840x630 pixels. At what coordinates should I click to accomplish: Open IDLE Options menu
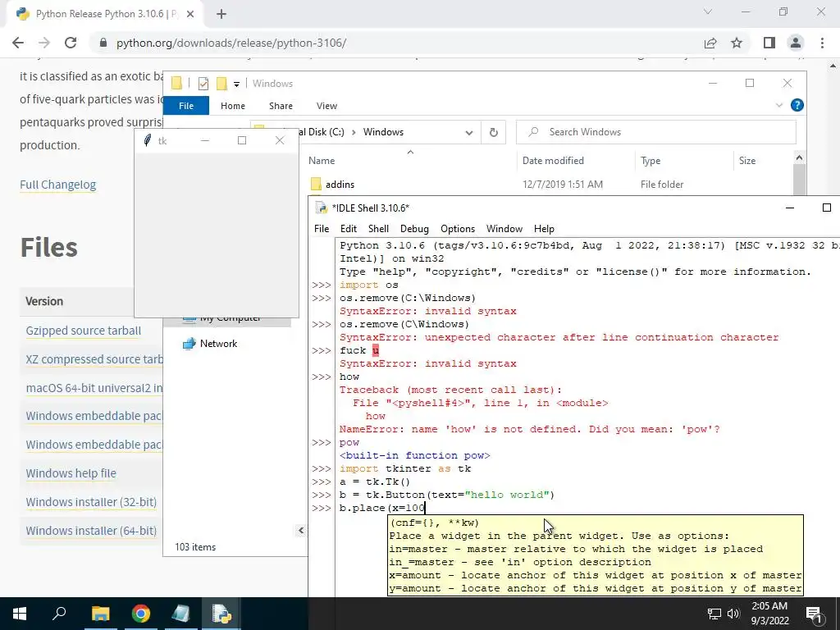click(458, 229)
